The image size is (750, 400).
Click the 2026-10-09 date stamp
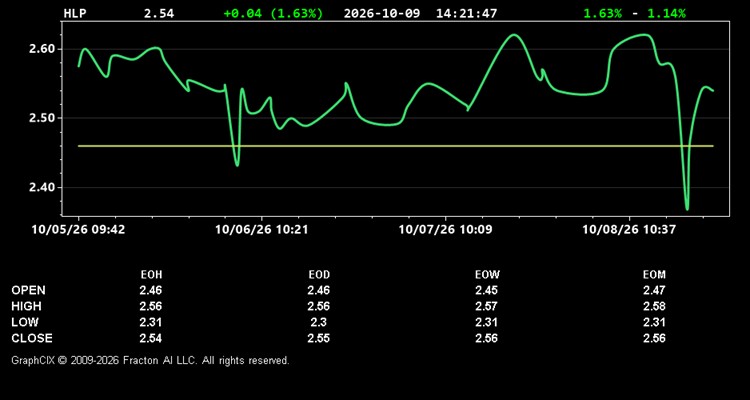coord(382,13)
